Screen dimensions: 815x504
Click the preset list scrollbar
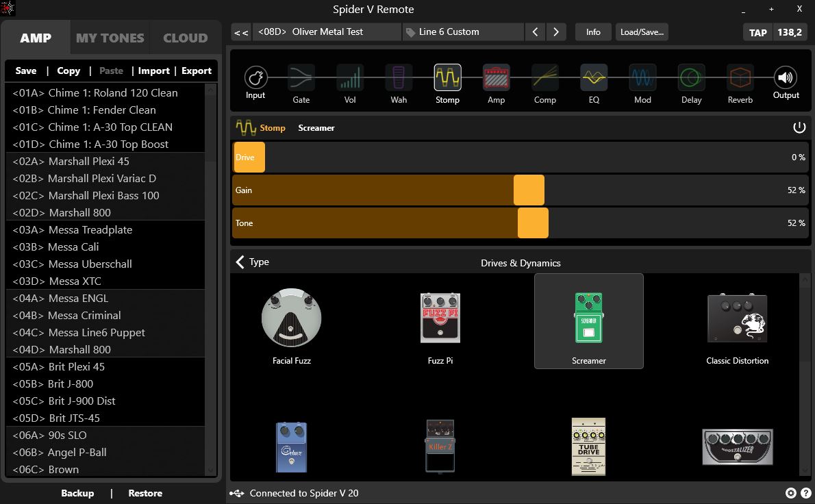(210, 279)
